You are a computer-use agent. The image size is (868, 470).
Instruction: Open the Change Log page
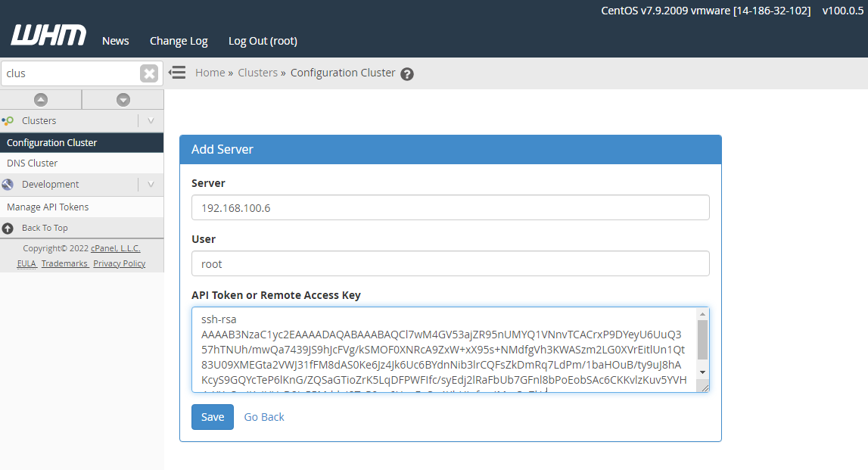(179, 41)
